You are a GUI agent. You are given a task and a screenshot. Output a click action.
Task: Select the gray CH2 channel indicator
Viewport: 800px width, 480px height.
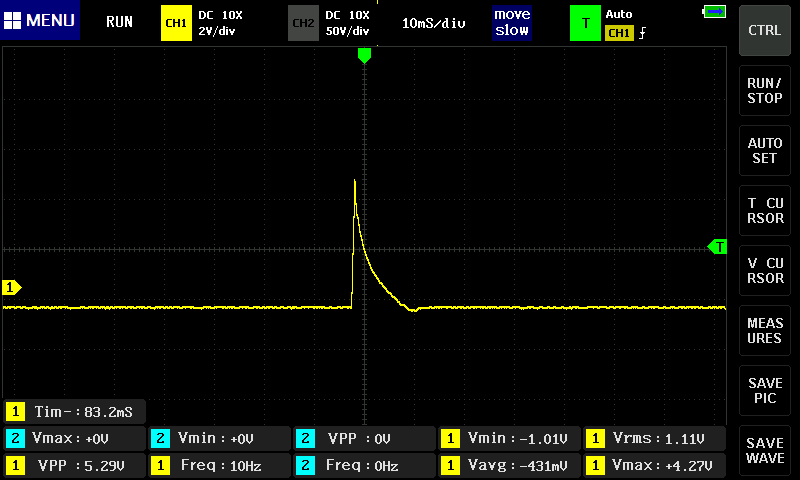tap(303, 22)
